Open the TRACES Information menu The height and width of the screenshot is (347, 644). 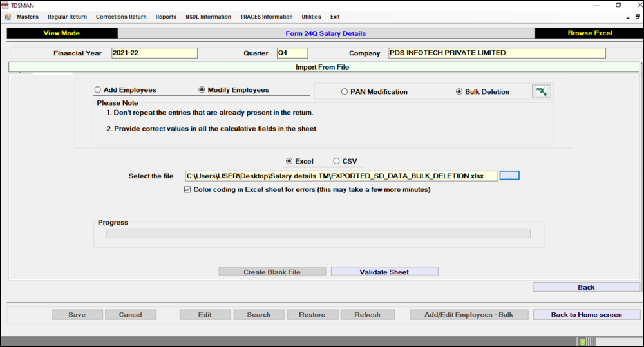pos(267,17)
